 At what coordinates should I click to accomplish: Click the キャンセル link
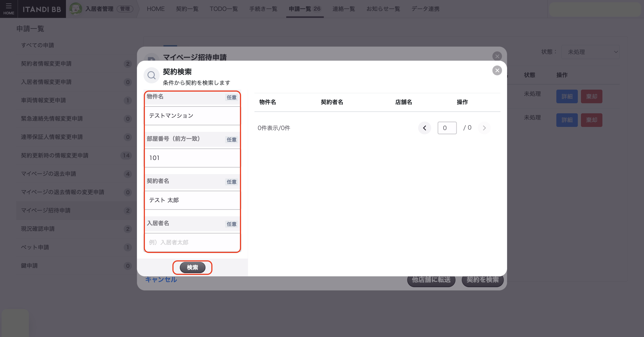[161, 280]
